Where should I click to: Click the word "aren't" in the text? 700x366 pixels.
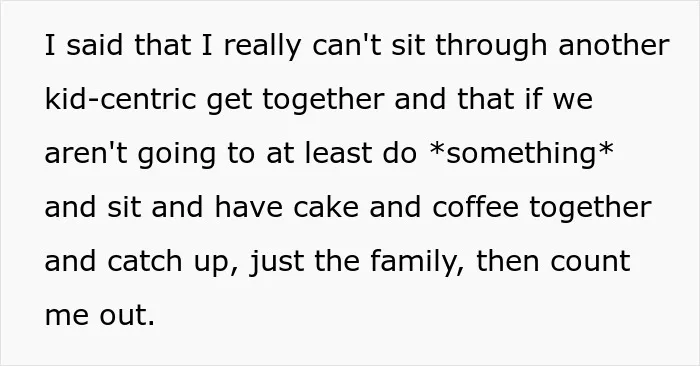pos(86,153)
